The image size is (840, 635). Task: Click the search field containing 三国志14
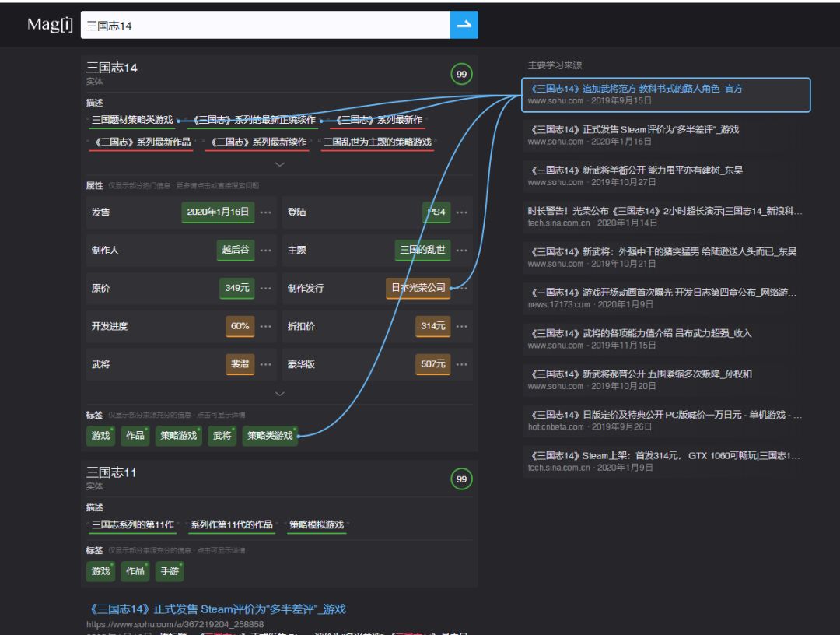[x=265, y=25]
